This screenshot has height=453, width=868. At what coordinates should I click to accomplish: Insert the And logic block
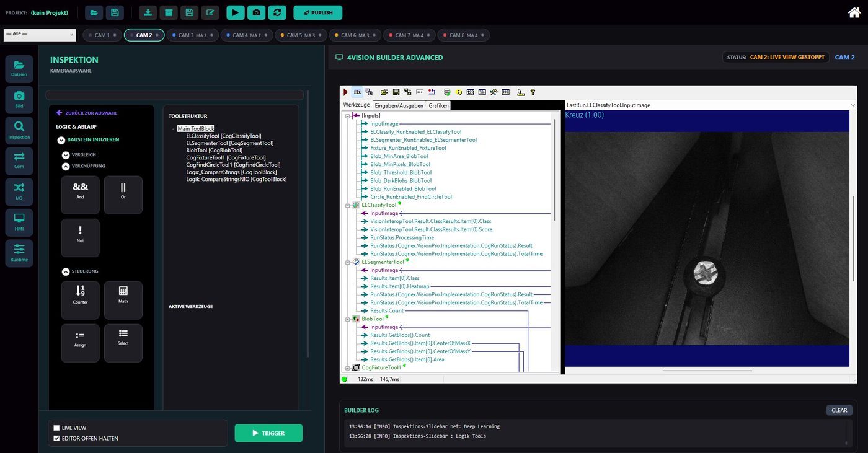point(80,195)
